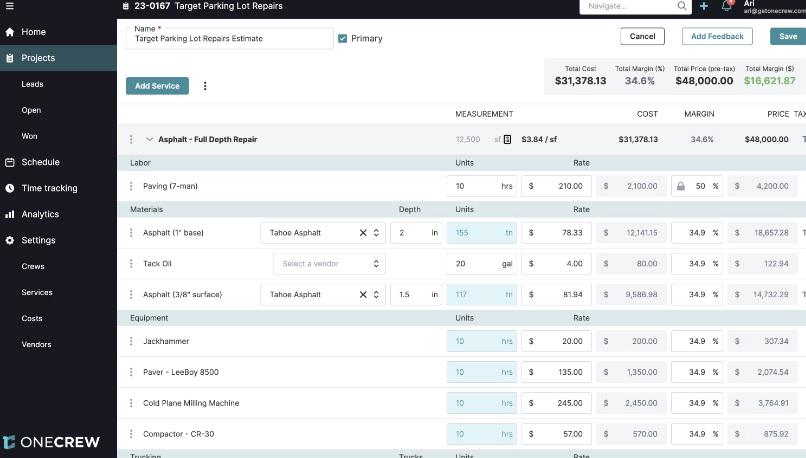Click the search magnifier icon

coord(682,6)
